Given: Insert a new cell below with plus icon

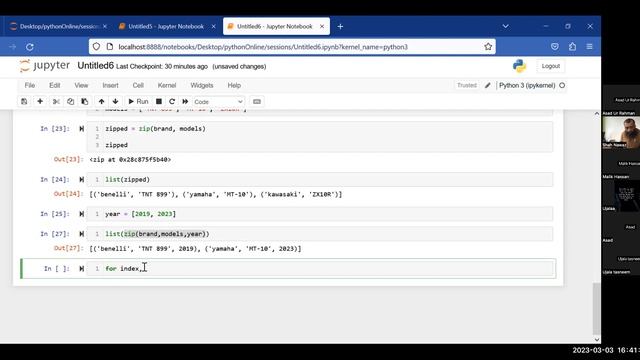Looking at the screenshot, I should pyautogui.click(x=40, y=101).
